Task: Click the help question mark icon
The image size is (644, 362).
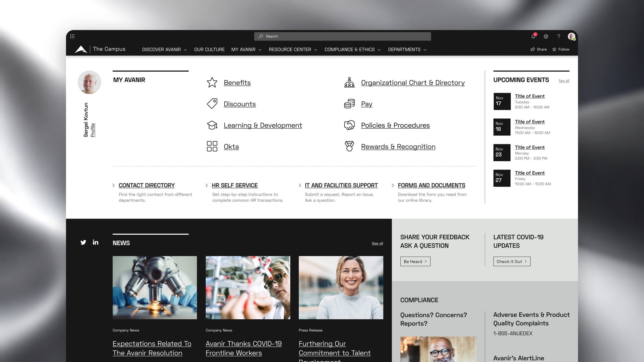Action: (559, 36)
